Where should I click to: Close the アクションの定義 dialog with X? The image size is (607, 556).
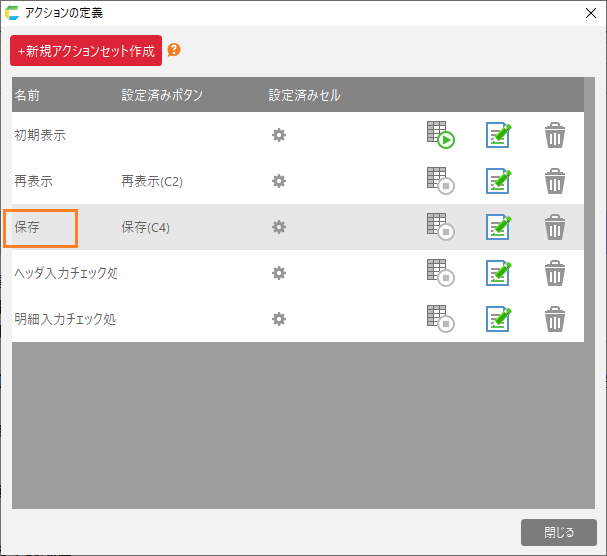(591, 13)
